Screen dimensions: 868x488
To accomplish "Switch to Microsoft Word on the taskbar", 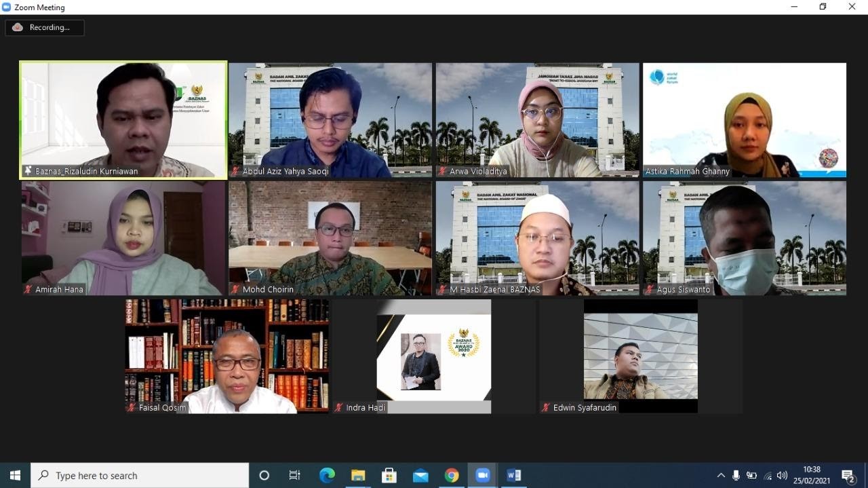I will click(x=514, y=475).
